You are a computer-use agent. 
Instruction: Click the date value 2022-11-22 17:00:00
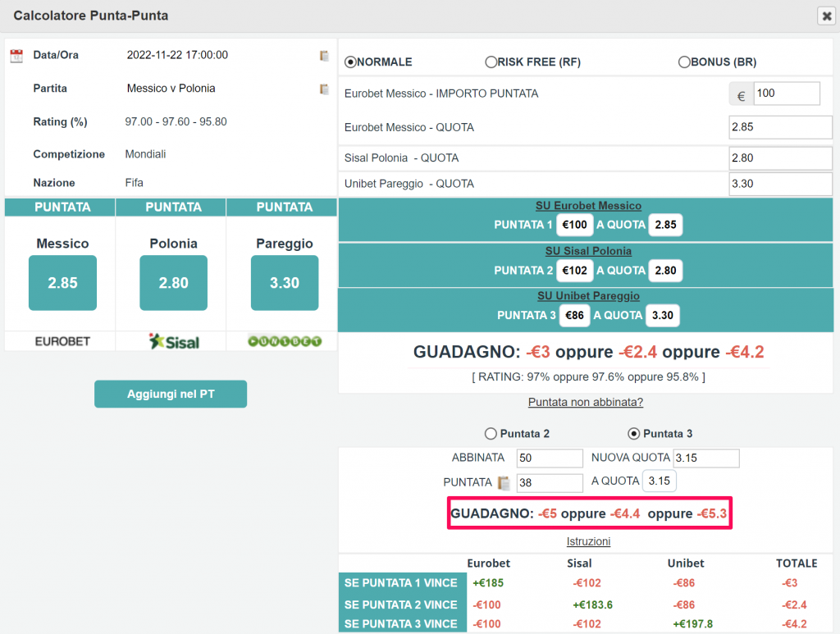(177, 55)
